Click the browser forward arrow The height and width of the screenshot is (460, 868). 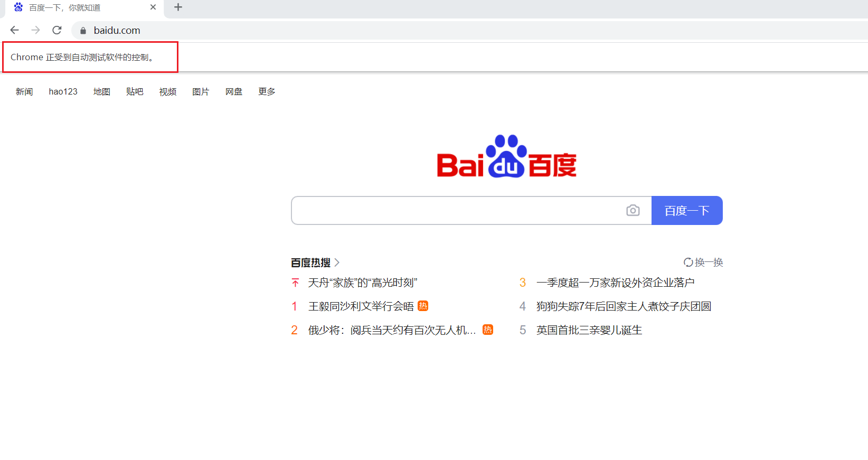[35, 30]
